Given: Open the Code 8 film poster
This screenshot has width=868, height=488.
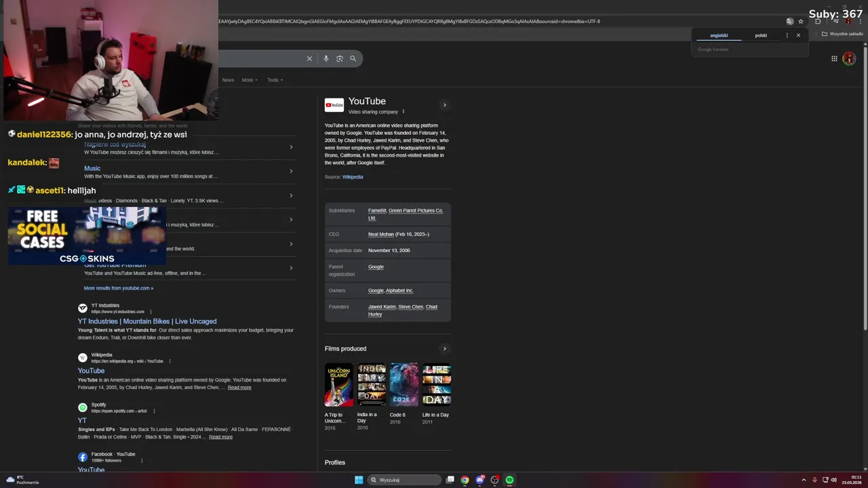Looking at the screenshot, I should [x=404, y=385].
